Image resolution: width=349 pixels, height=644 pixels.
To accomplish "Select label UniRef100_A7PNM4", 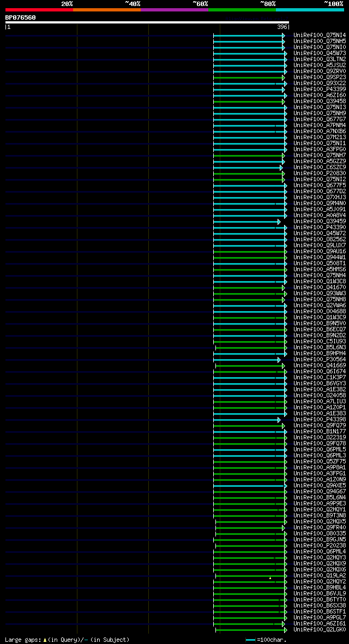I will tap(320, 126).
